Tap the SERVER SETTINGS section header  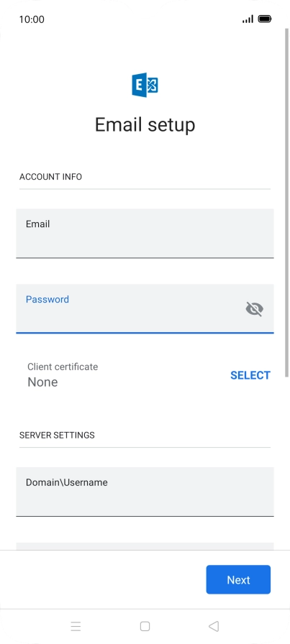[x=57, y=435]
